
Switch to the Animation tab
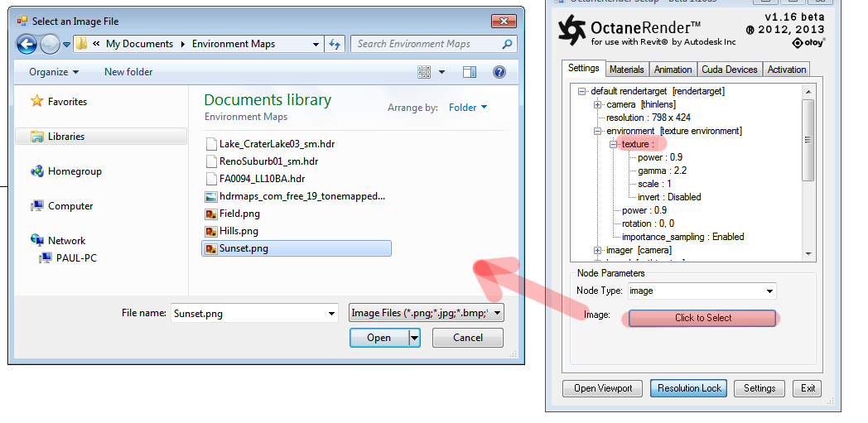673,70
